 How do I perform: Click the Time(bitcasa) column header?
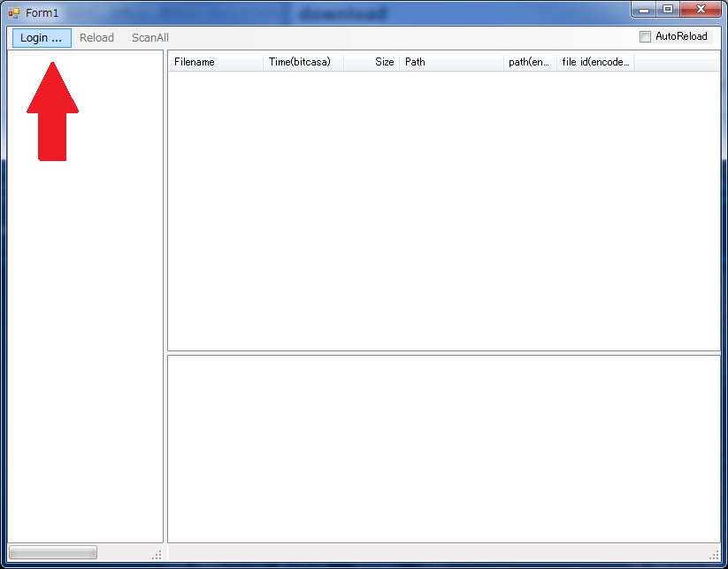pyautogui.click(x=303, y=62)
